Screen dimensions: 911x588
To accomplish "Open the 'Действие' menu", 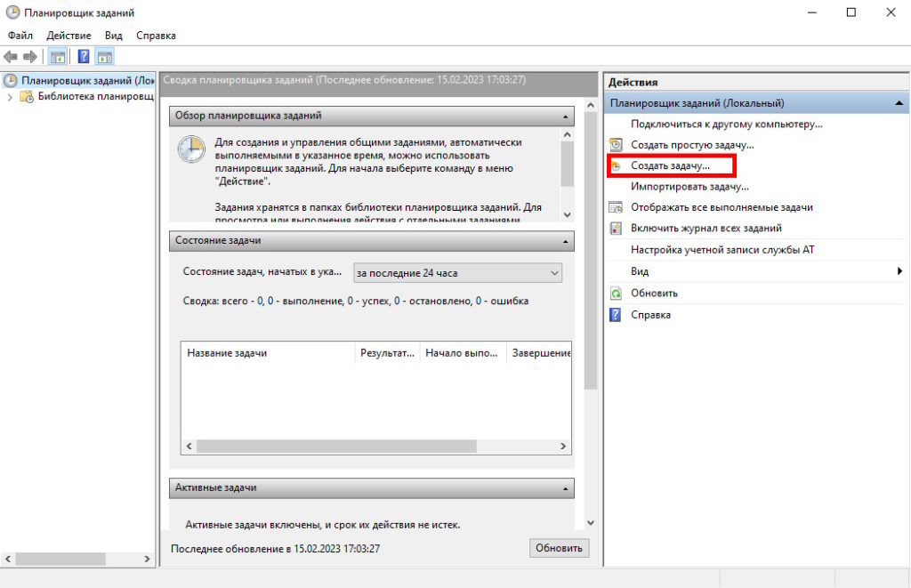I will click(x=69, y=36).
